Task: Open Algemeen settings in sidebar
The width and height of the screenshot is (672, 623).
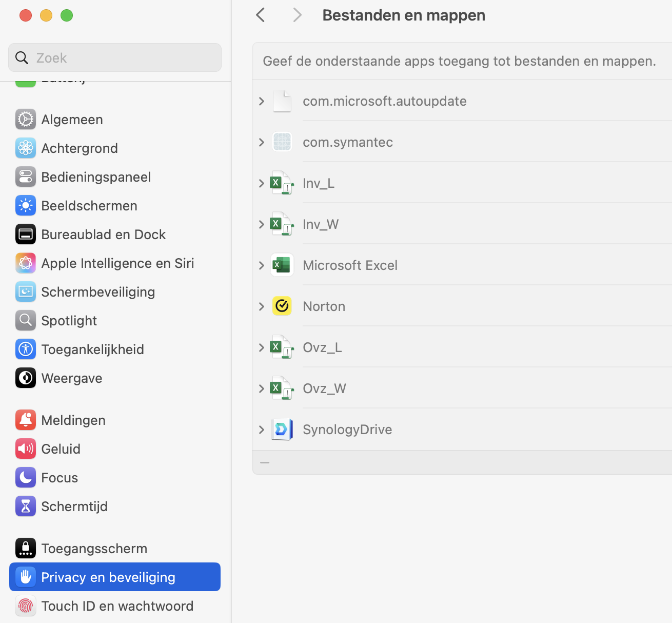Action: 72,120
